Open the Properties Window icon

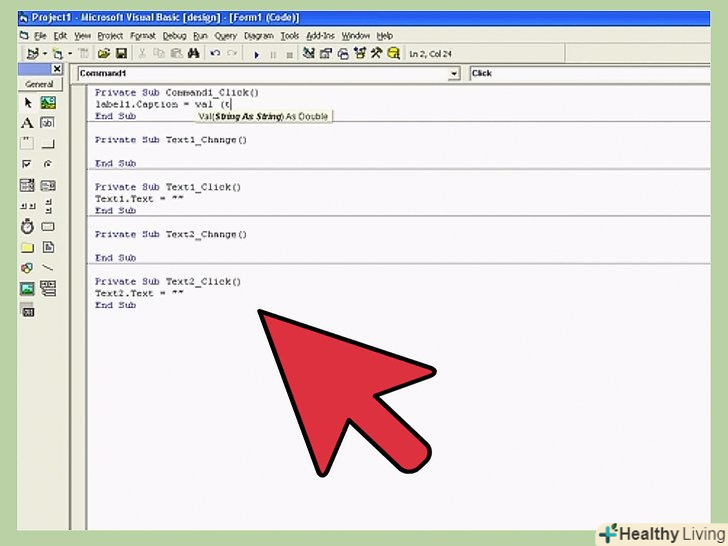(325, 53)
